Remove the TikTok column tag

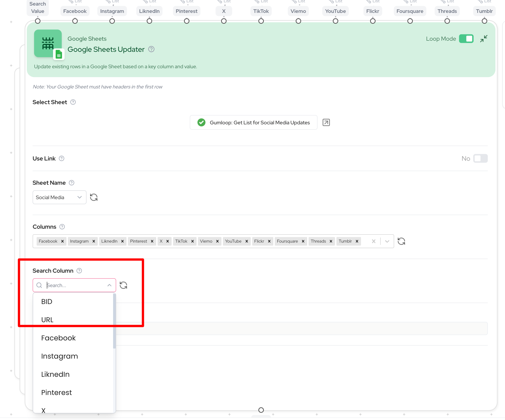193,241
